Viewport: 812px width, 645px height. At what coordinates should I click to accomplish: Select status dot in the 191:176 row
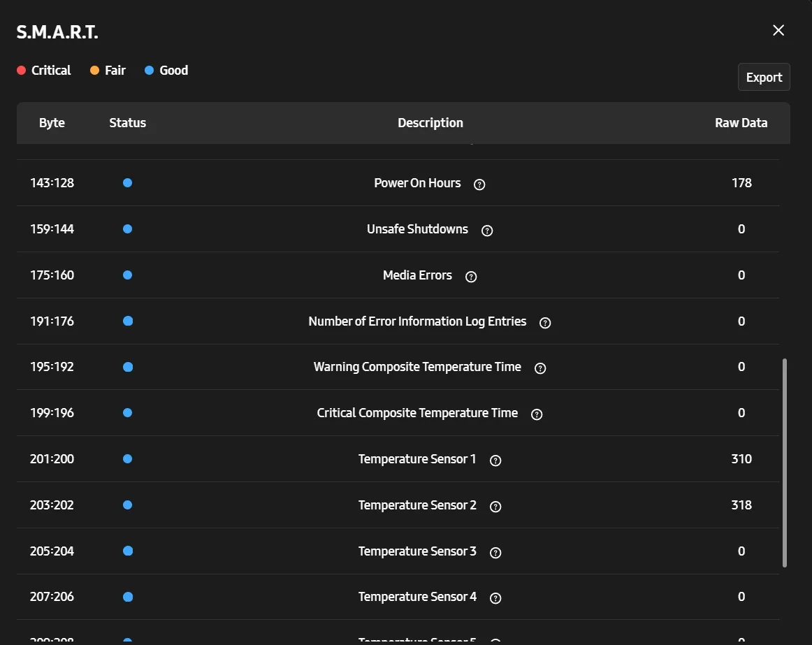point(127,321)
